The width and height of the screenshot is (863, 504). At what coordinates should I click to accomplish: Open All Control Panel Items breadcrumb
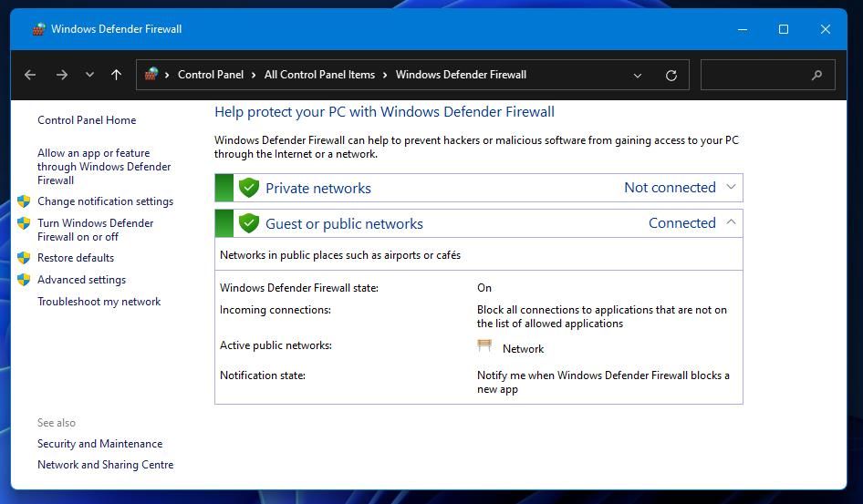tap(319, 75)
